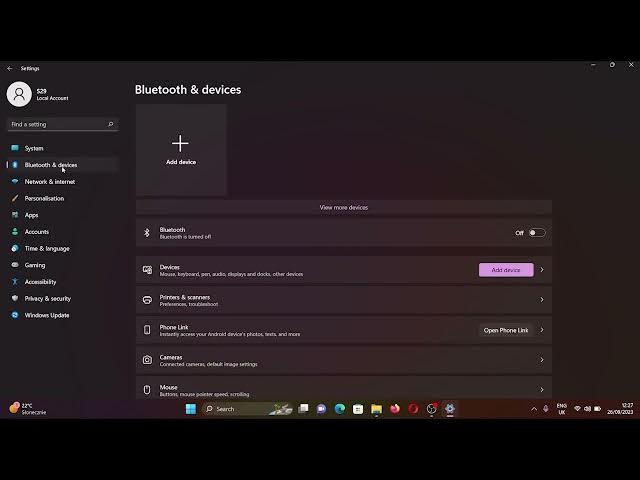Viewport: 640px width, 480px height.
Task: Open weather widget on taskbar
Action: tap(28, 409)
